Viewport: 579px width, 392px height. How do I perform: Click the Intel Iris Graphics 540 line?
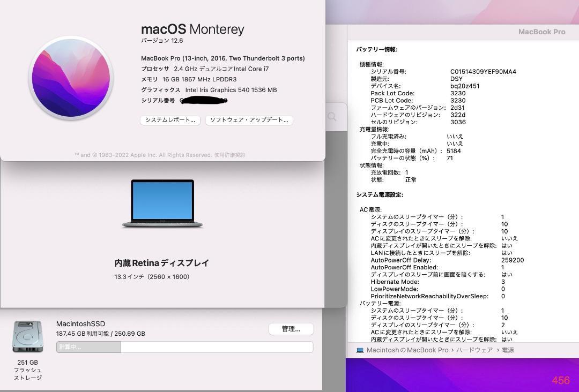click(x=209, y=90)
